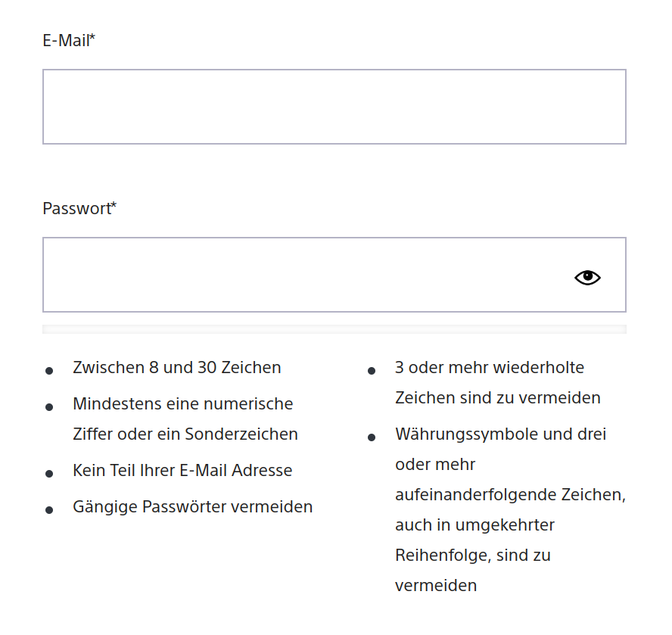Click the E-Mail field label
This screenshot has height=635, width=672.
tap(66, 40)
